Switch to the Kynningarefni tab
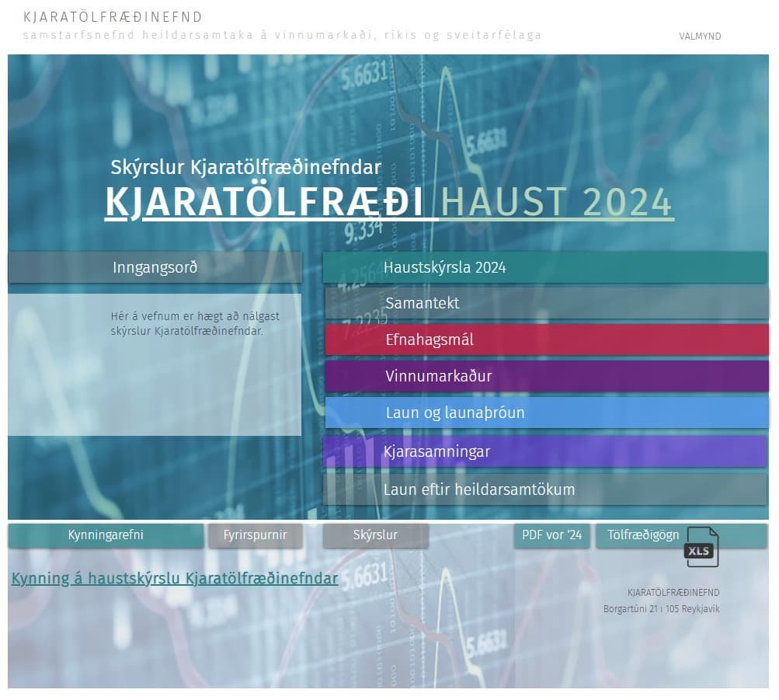Screen dimensions: 779x700 [x=106, y=535]
